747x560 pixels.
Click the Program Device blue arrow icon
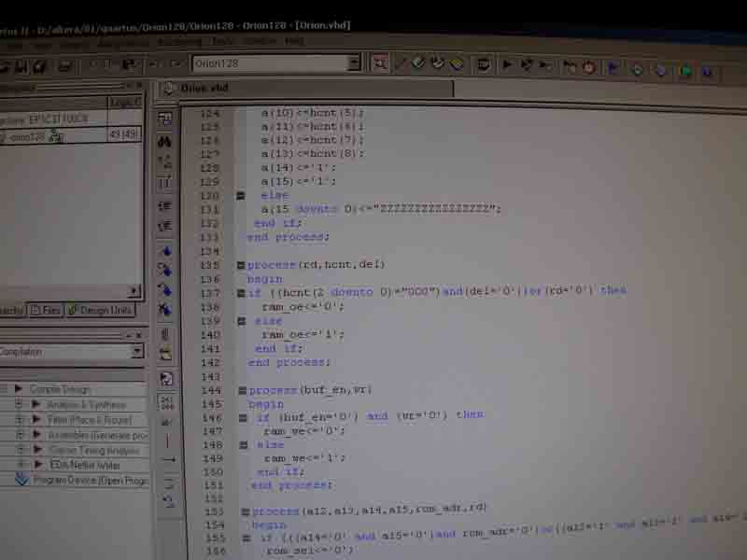click(23, 480)
